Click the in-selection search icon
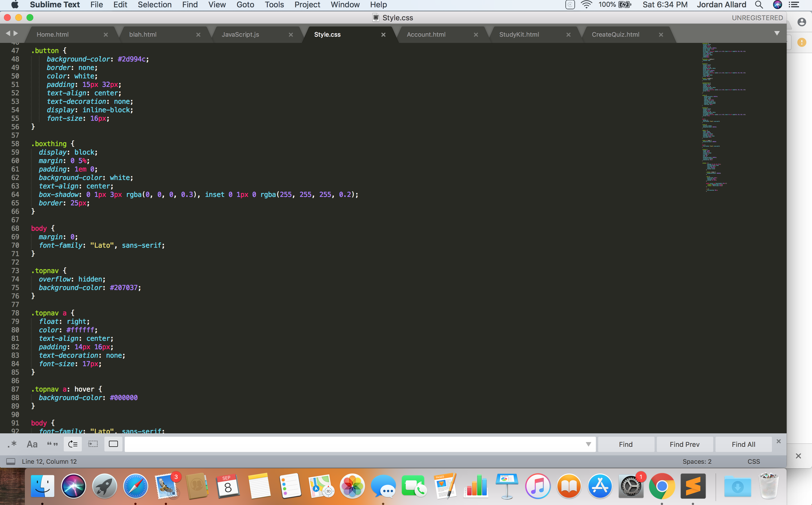Image resolution: width=812 pixels, height=505 pixels. tap(93, 444)
